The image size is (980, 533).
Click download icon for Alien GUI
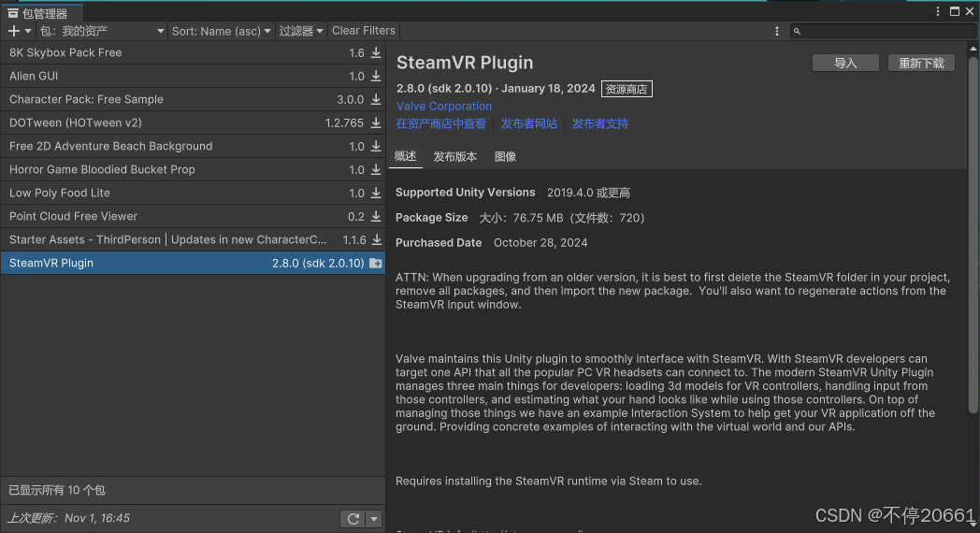tap(376, 77)
